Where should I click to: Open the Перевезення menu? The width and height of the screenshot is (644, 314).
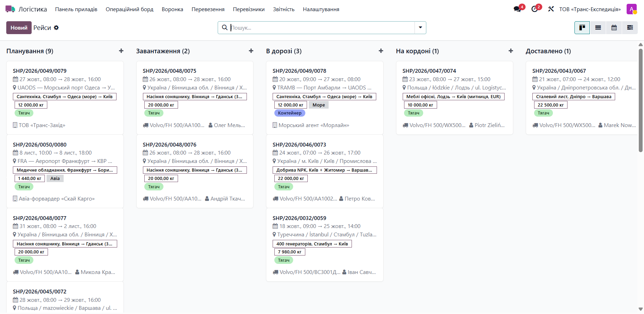208,9
